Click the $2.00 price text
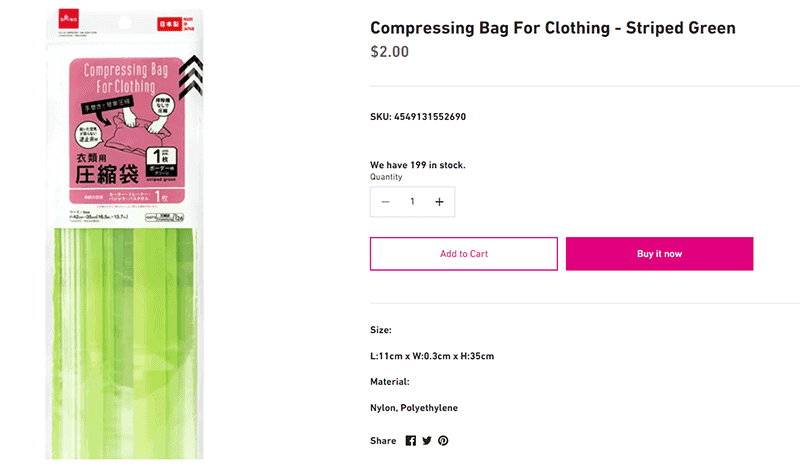The image size is (800, 469). 389,52
